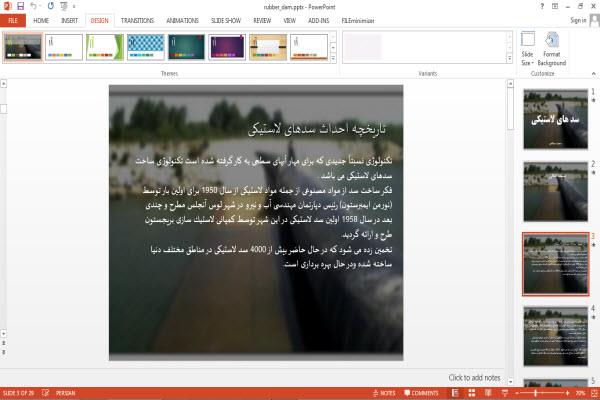This screenshot has height=400, width=600.
Task: Click the Save icon in quick access toolbar
Action: pos(20,6)
